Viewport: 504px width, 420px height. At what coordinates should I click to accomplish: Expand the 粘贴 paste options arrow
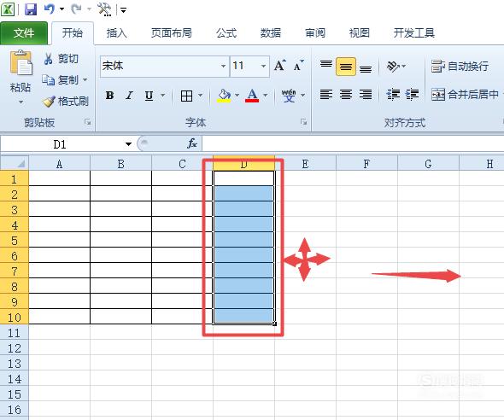tap(21, 102)
